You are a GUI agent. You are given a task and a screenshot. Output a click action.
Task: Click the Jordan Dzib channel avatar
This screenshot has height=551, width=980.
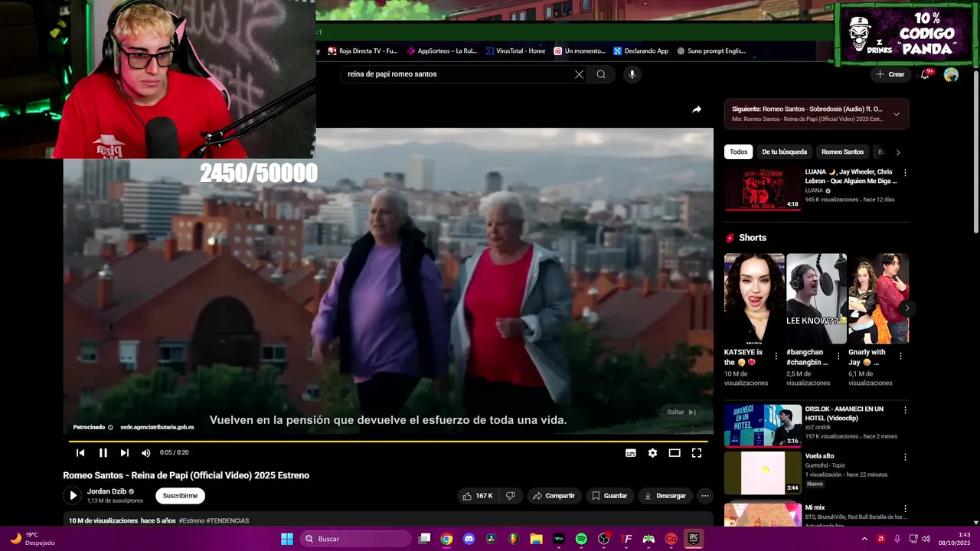72,496
